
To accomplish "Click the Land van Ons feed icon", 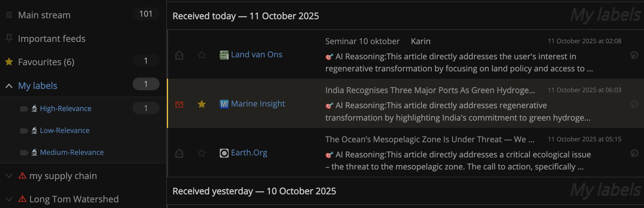I will pos(223,55).
